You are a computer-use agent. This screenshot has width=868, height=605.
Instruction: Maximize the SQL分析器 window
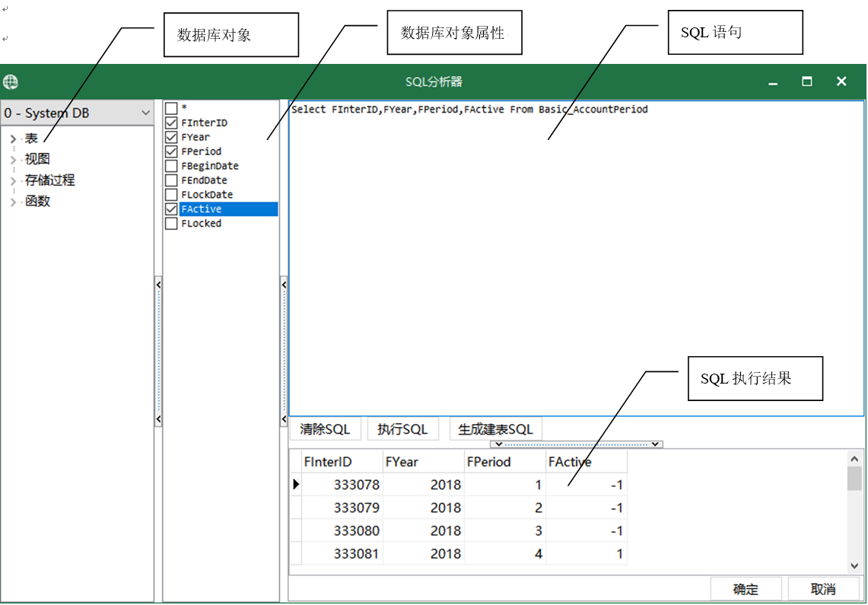pos(807,81)
